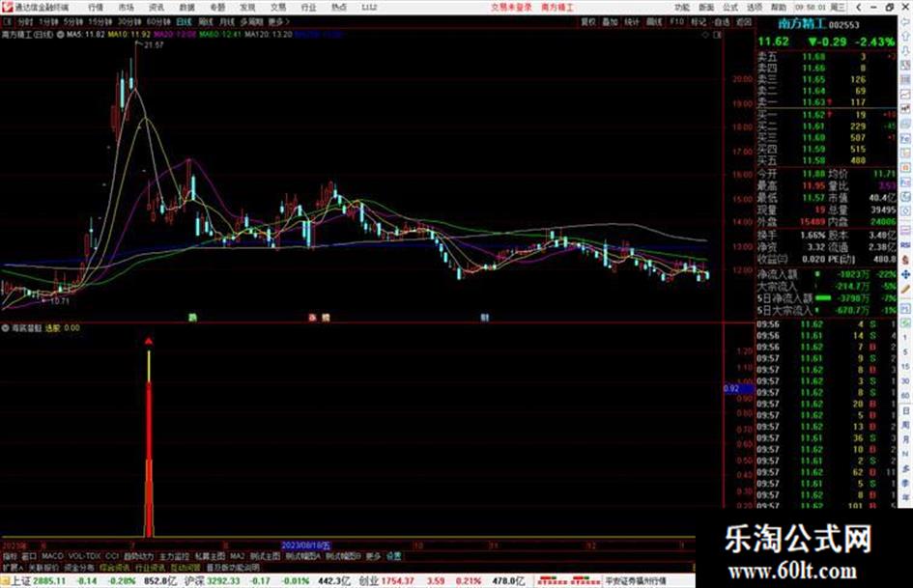Click the up arrow icon in right sidebar
Screen dimensions: 913x588
(x=906, y=38)
